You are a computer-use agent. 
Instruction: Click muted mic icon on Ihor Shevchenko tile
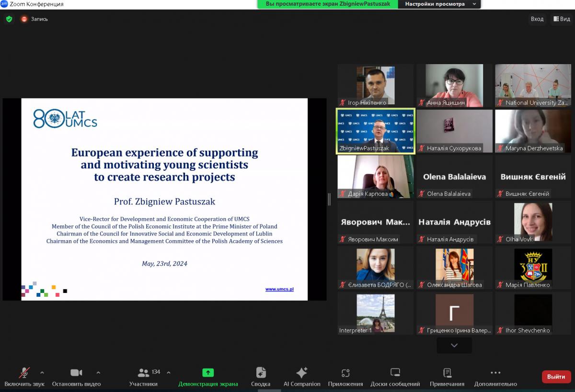tap(500, 330)
